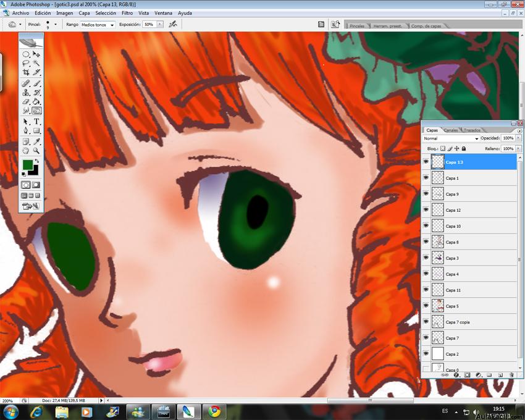The width and height of the screenshot is (525, 420).
Task: Select the Crop tool
Action: (26, 72)
